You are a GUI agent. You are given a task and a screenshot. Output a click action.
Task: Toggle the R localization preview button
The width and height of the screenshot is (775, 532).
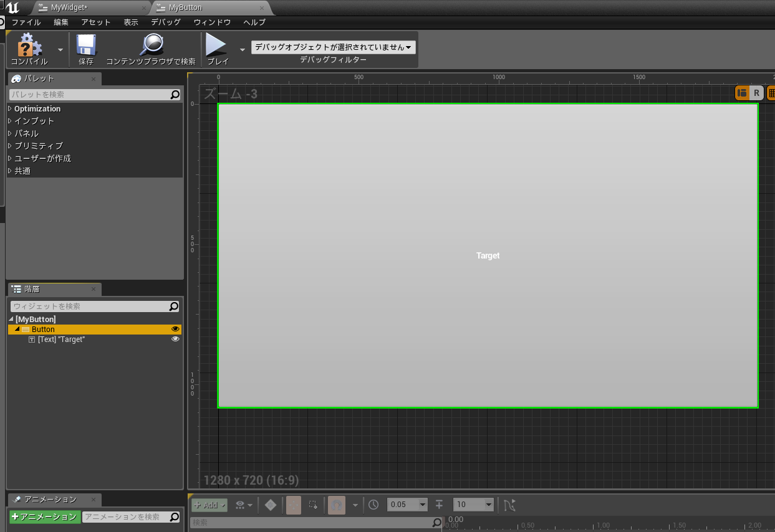[x=756, y=93]
